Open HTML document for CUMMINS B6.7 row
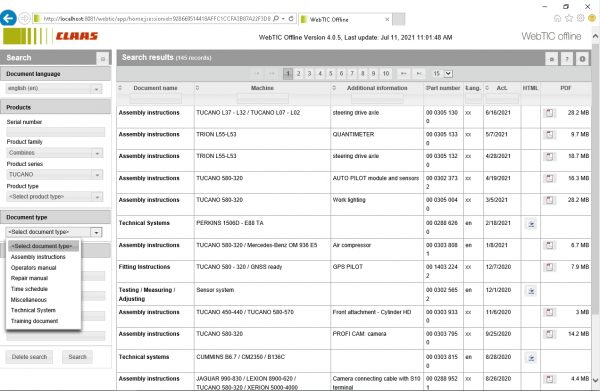 point(531,358)
